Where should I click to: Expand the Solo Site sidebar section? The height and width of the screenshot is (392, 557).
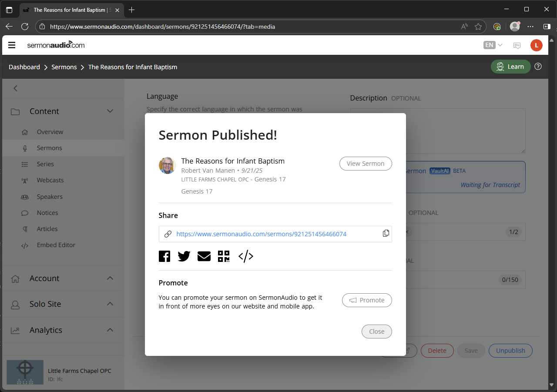tap(110, 304)
